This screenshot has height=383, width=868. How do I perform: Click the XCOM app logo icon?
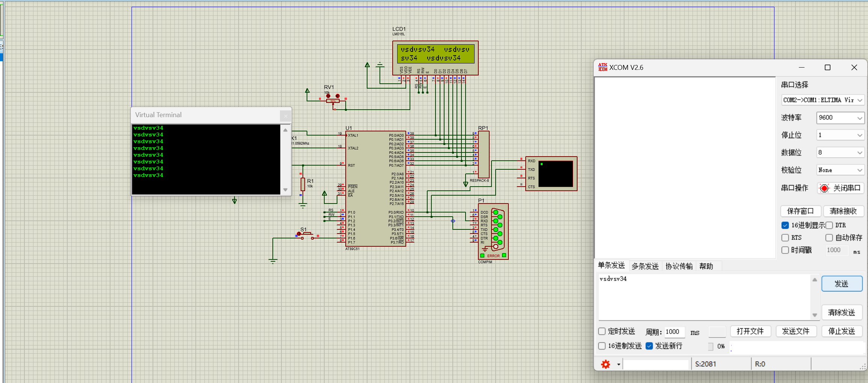tap(603, 67)
